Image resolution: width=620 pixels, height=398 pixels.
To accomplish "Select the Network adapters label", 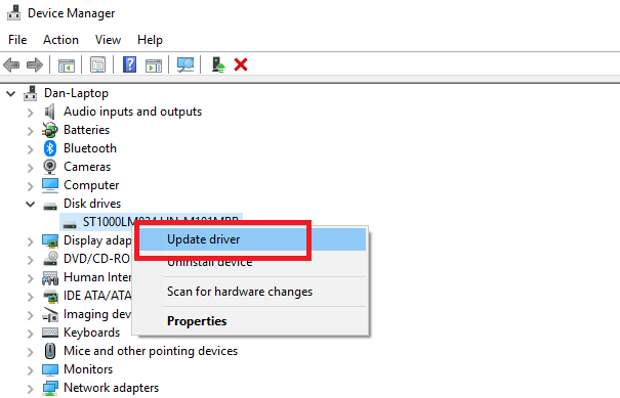I will (x=111, y=388).
